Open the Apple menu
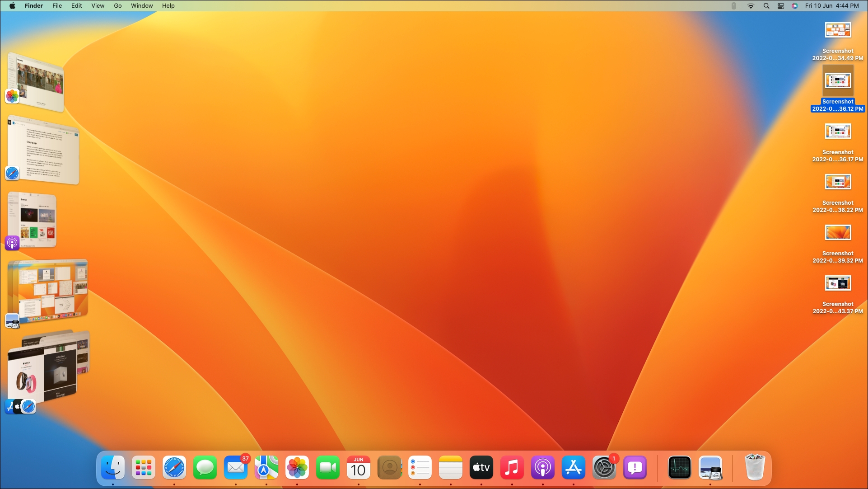 click(x=12, y=6)
